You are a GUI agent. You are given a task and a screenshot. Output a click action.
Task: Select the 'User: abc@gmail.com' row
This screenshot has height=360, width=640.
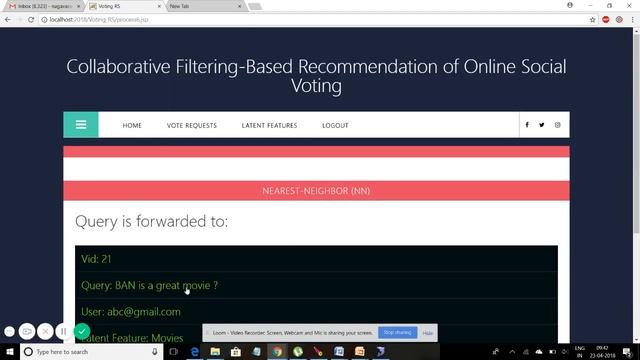pyautogui.click(x=316, y=312)
